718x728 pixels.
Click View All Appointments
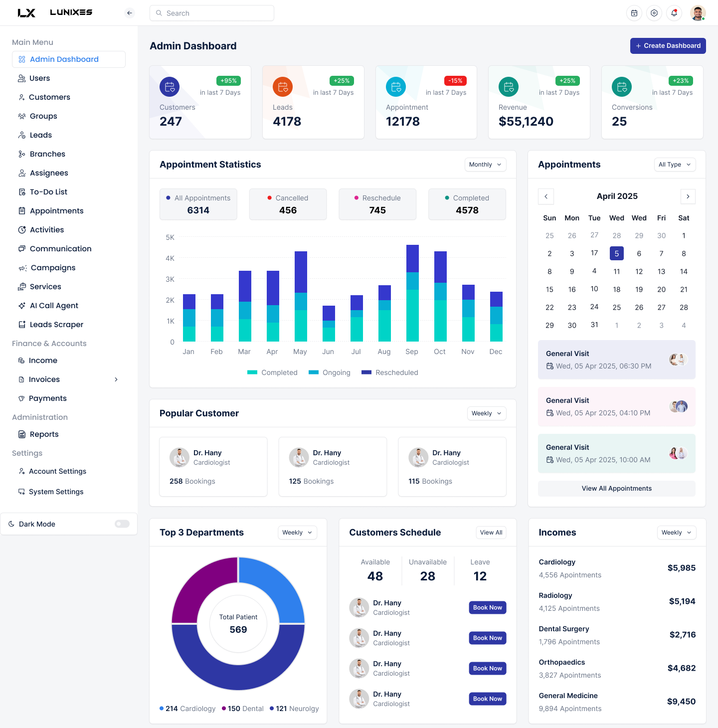point(616,489)
